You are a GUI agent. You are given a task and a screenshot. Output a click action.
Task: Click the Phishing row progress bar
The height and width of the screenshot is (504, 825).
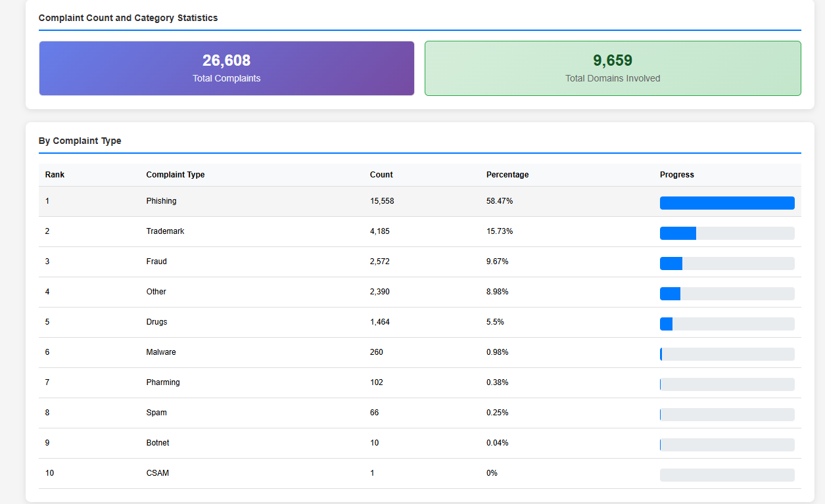pyautogui.click(x=727, y=203)
